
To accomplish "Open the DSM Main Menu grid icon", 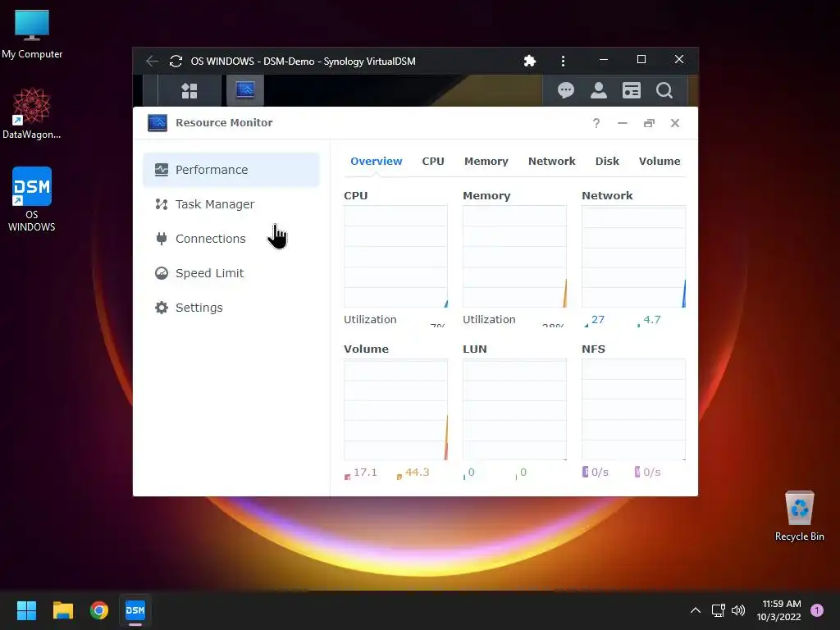I will pyautogui.click(x=189, y=90).
